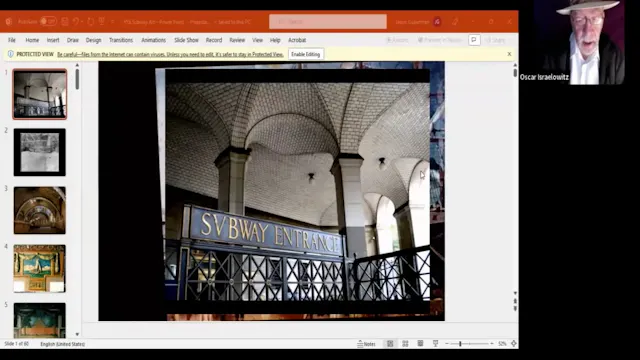Open the Review tab
The height and width of the screenshot is (360, 640).
point(237,40)
